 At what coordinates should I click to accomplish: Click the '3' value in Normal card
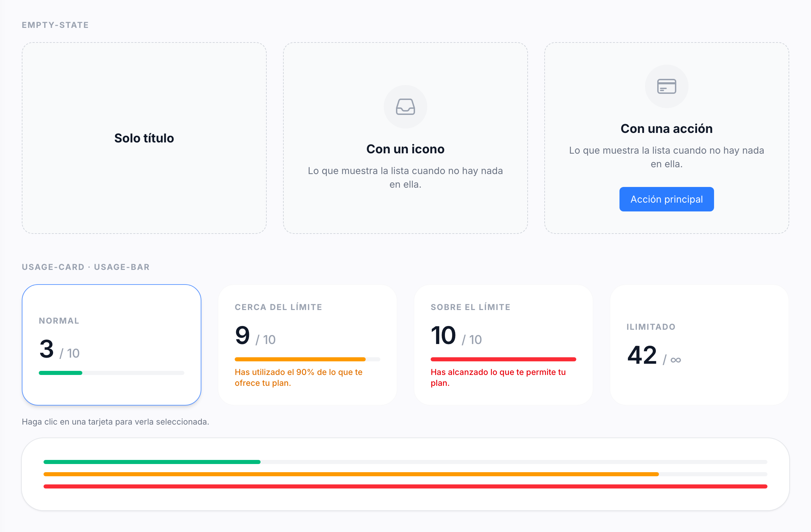(46, 349)
